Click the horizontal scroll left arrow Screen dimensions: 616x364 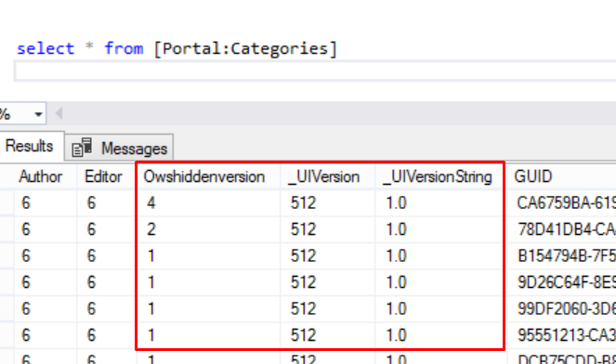point(59,114)
